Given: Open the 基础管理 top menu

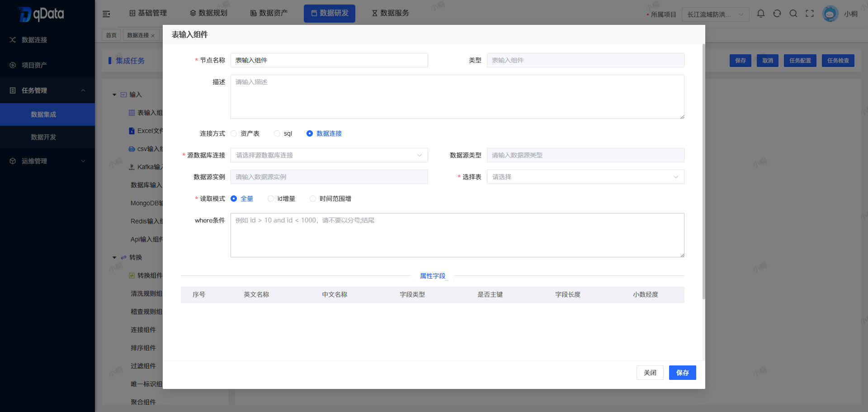Looking at the screenshot, I should tap(148, 13).
